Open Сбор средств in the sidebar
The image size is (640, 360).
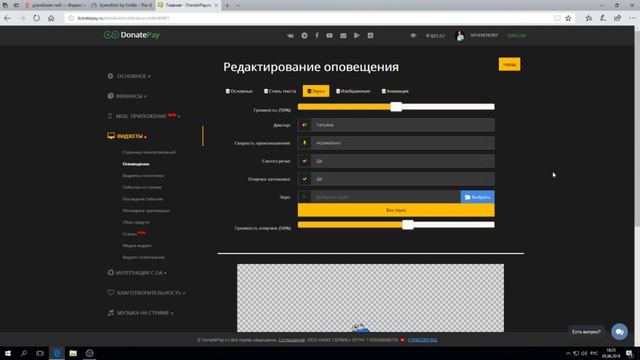(x=136, y=222)
